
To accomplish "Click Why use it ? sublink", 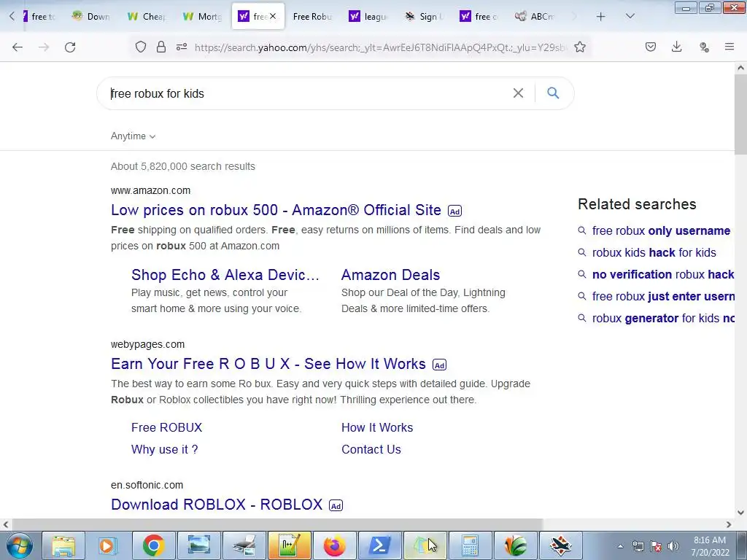I will (164, 449).
